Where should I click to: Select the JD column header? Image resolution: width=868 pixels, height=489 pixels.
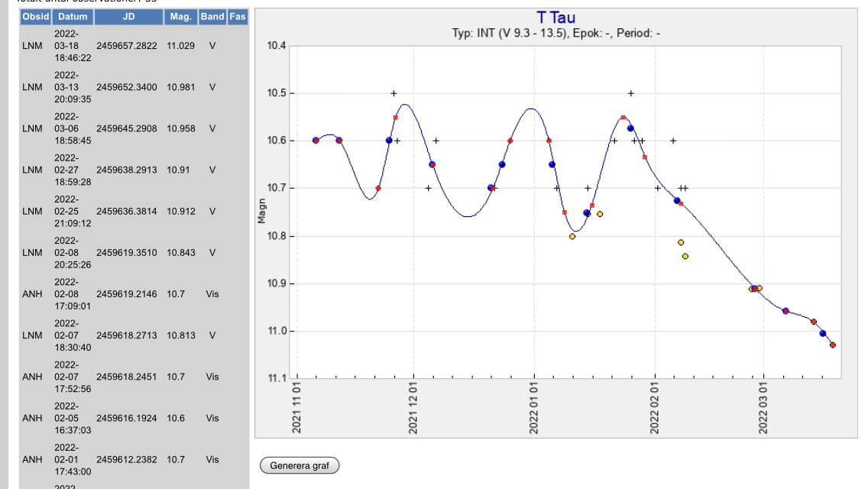(128, 16)
